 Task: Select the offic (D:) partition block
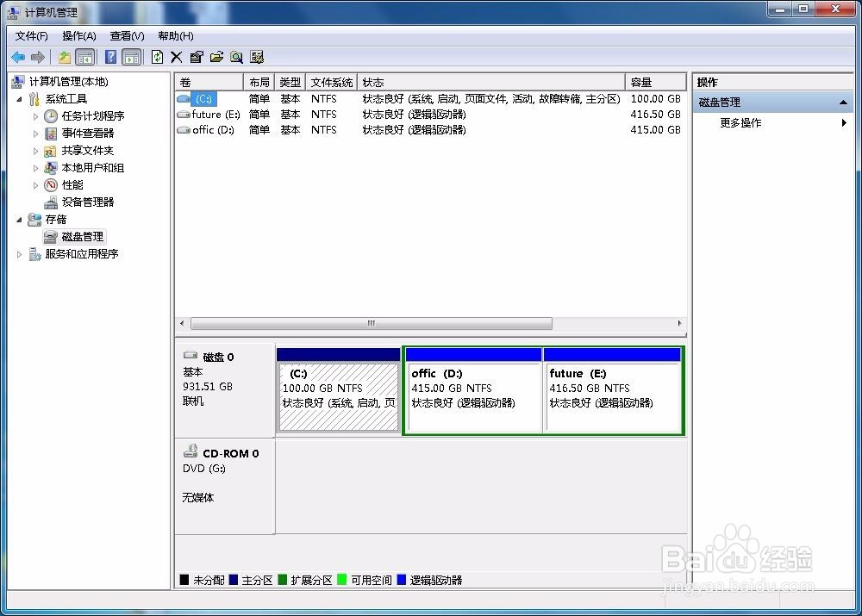pyautogui.click(x=472, y=389)
